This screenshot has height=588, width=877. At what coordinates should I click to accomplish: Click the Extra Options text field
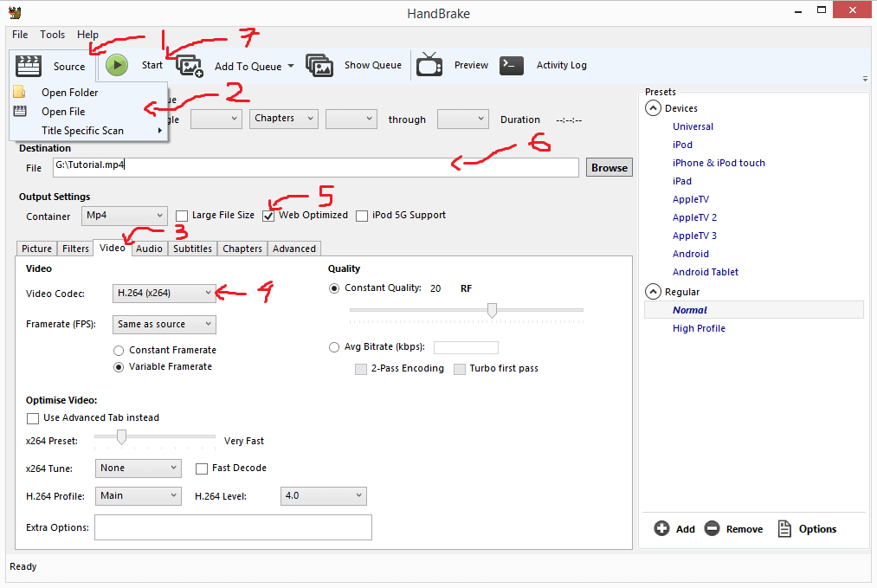233,527
